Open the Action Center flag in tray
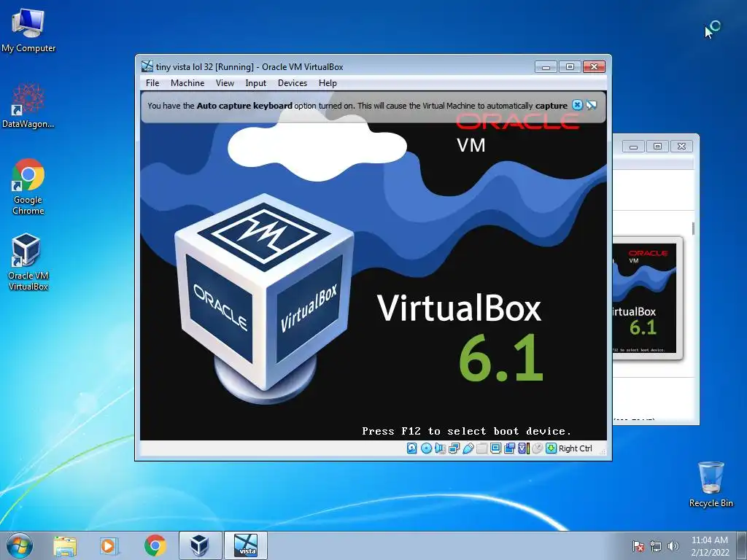The height and width of the screenshot is (560, 747). click(x=638, y=546)
